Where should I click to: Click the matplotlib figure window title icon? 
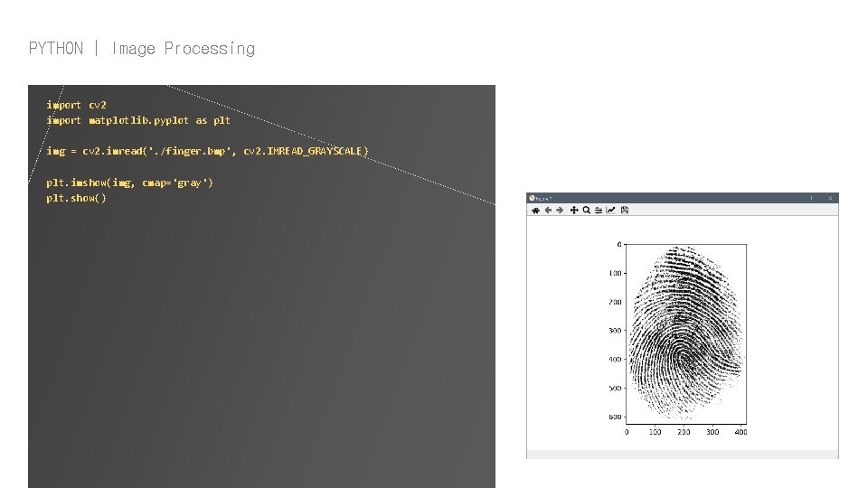pyautogui.click(x=532, y=198)
